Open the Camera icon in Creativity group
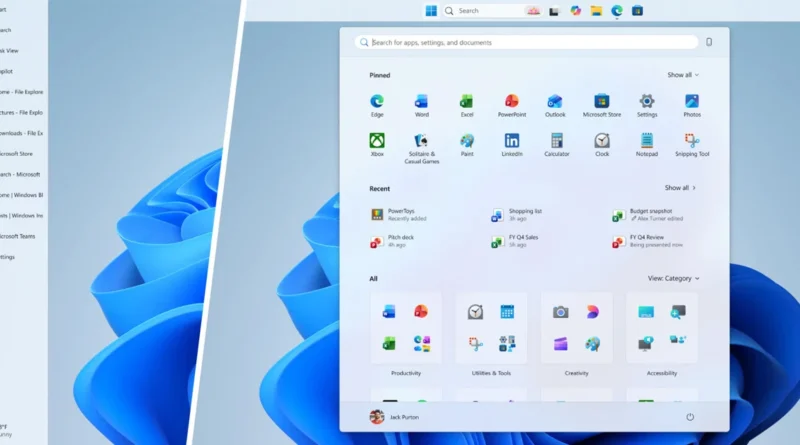 (x=560, y=312)
